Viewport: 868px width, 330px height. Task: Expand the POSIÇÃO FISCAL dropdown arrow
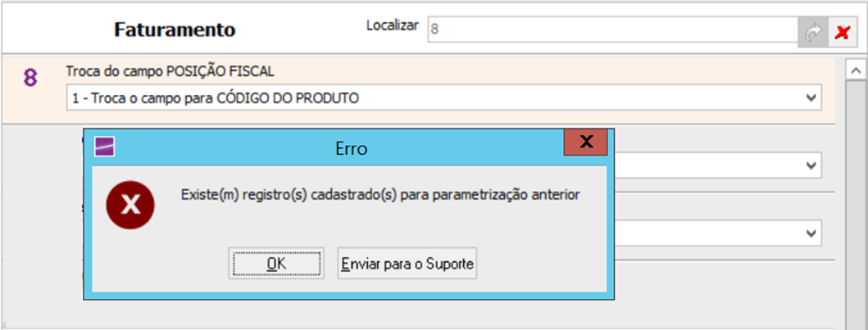click(x=811, y=98)
